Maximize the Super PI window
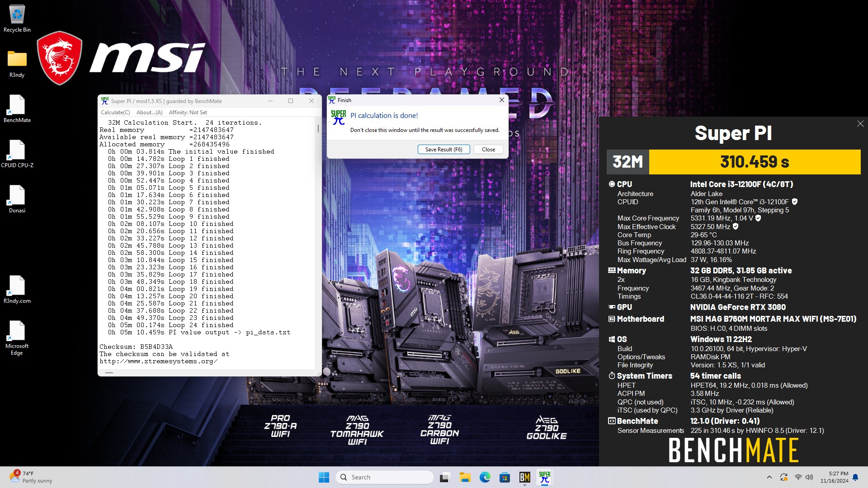This screenshot has width=868, height=488. [x=291, y=101]
